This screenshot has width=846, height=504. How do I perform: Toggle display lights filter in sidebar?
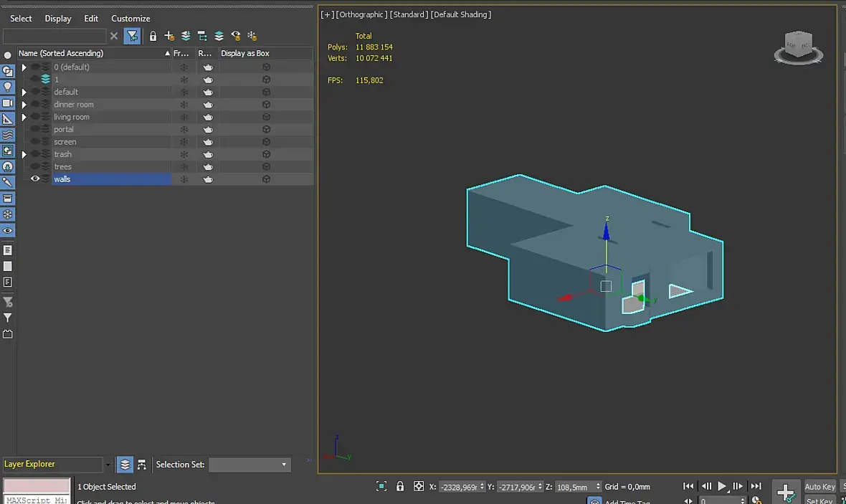click(x=8, y=87)
